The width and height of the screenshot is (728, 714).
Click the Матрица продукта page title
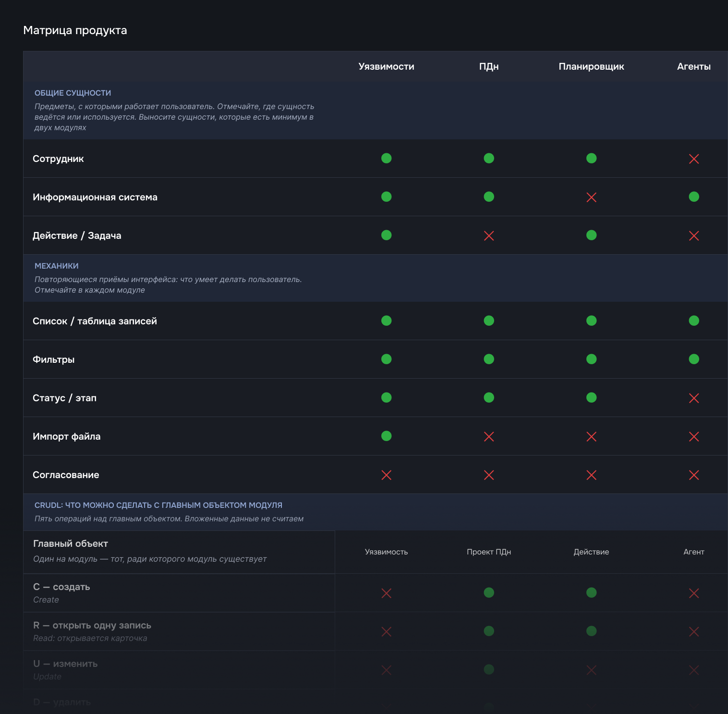tap(75, 30)
